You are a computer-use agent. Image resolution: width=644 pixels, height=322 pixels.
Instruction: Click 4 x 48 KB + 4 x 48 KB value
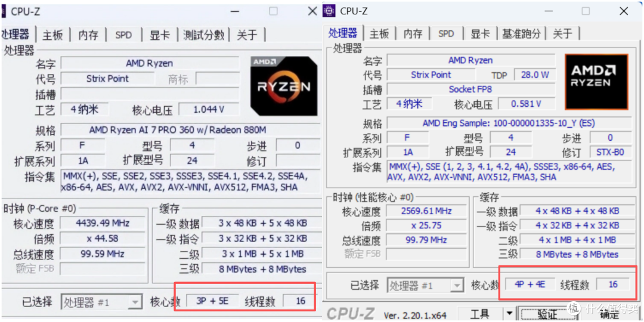tap(577, 211)
